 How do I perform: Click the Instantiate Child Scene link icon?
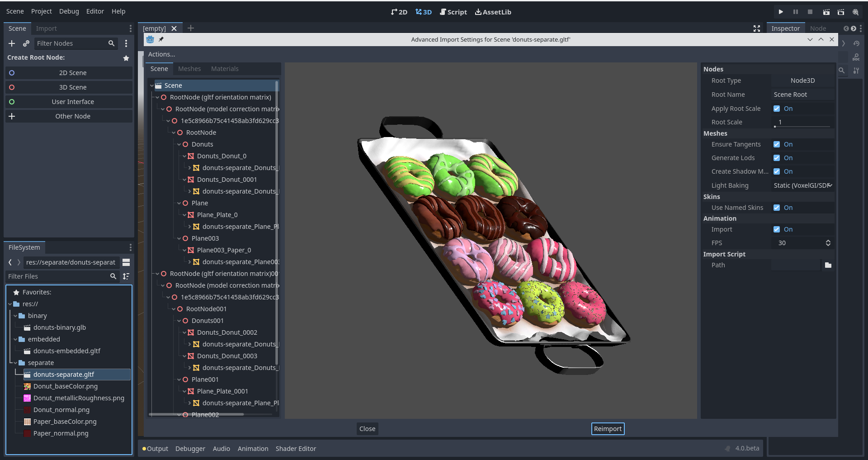coord(26,43)
